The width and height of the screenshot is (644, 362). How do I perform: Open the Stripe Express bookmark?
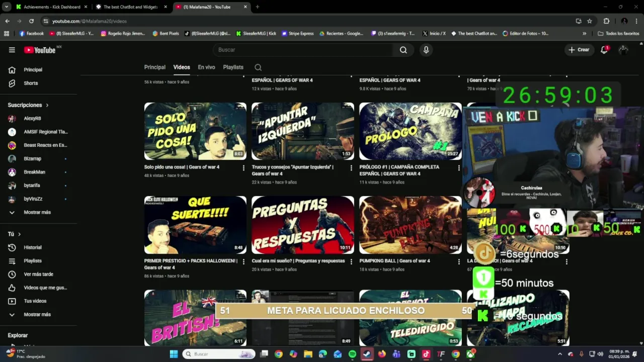click(297, 34)
